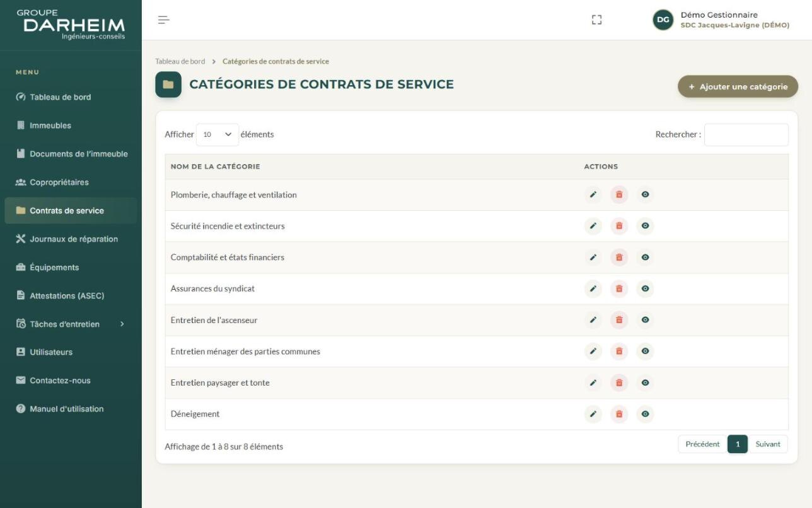The image size is (812, 508).
Task: Expand the Tâches d'entretien submenu
Action: [x=71, y=324]
